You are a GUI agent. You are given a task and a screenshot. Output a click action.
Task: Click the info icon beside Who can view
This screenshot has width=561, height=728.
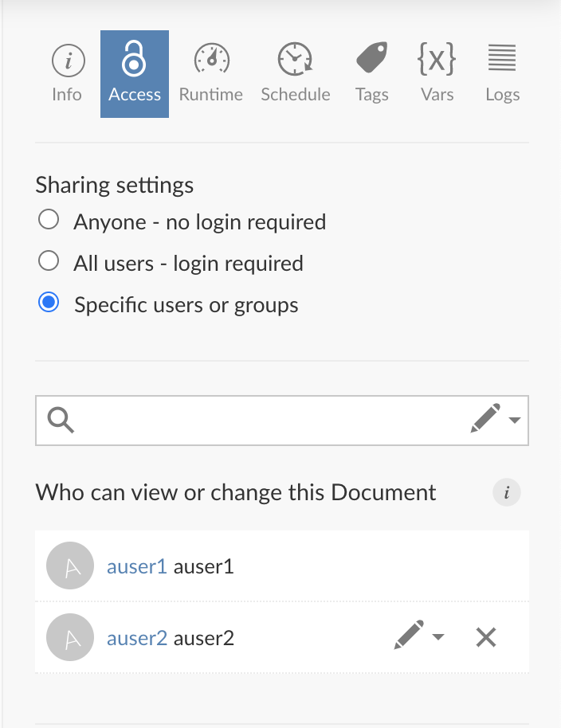(507, 492)
